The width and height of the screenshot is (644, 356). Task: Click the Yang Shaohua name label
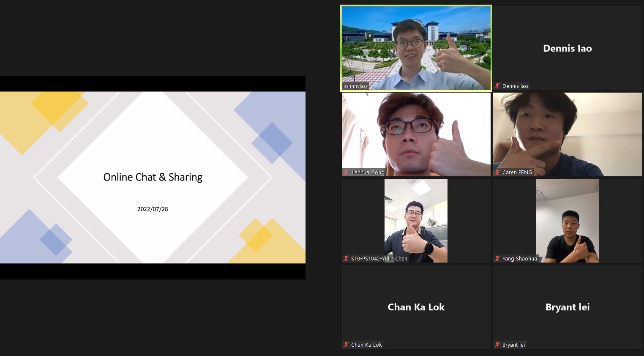[x=519, y=258]
